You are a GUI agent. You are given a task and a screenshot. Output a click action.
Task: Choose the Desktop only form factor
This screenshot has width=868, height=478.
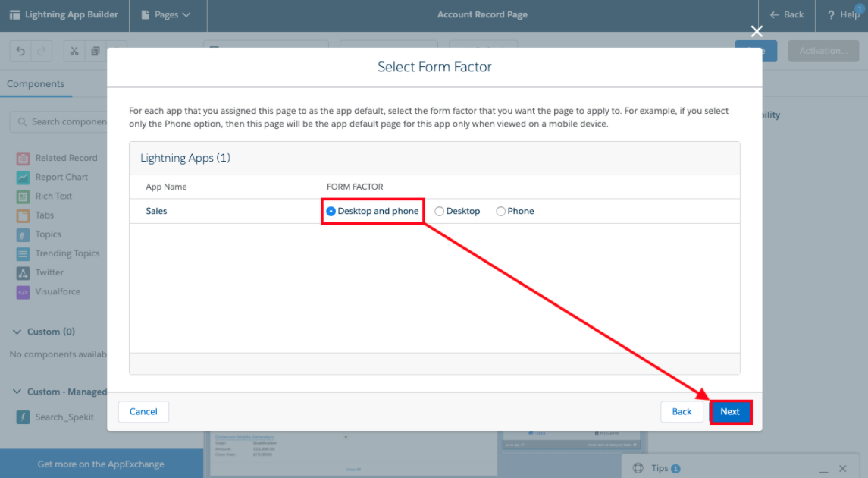tap(440, 211)
